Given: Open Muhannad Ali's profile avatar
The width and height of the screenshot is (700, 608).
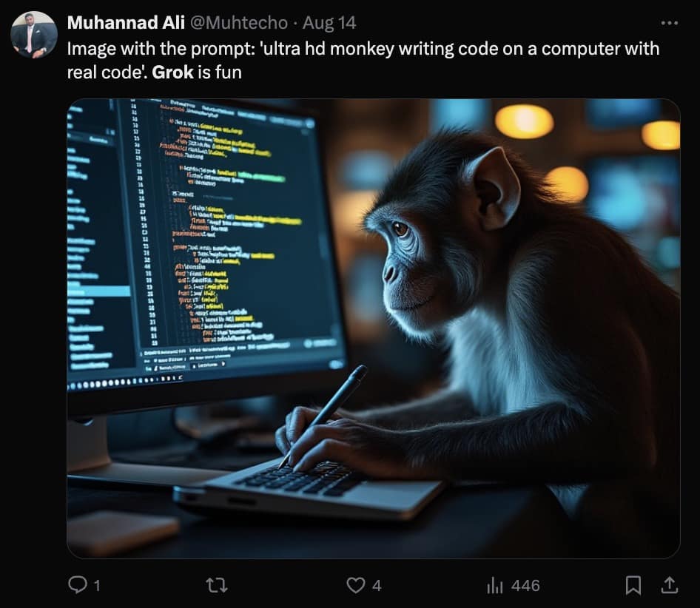Looking at the screenshot, I should coord(34,34).
